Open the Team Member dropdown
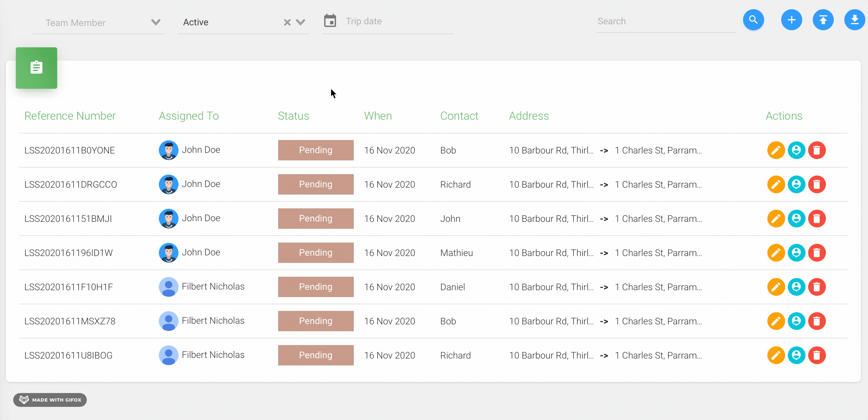The width and height of the screenshot is (868, 420). [98, 23]
